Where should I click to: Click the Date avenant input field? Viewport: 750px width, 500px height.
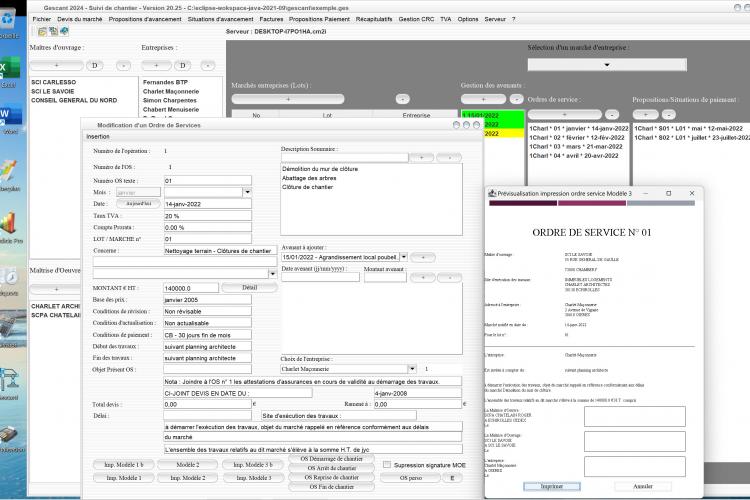[320, 277]
